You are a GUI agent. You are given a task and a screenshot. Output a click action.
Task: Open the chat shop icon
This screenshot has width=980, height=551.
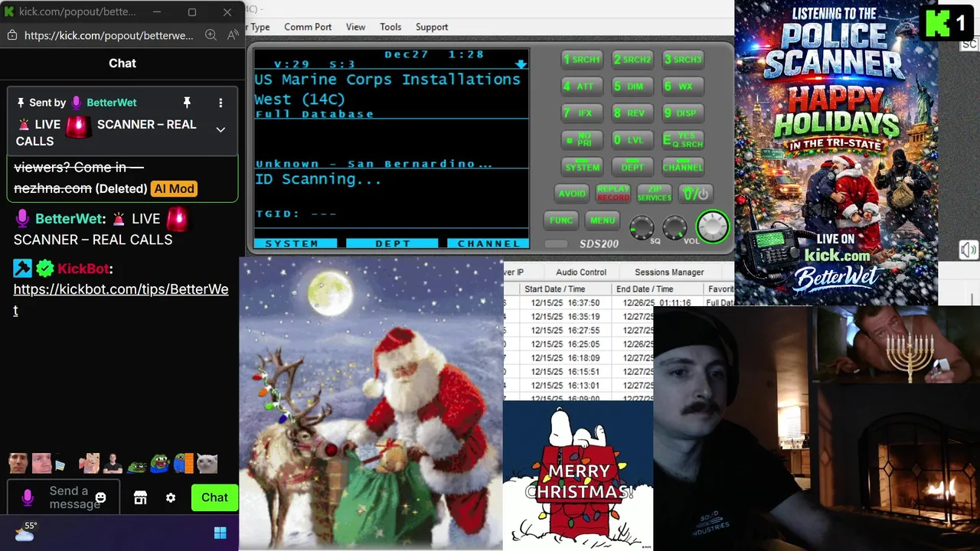(140, 497)
